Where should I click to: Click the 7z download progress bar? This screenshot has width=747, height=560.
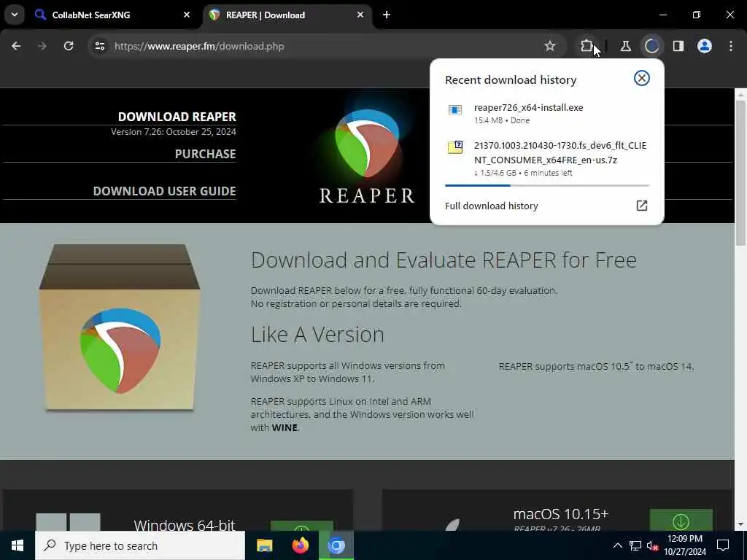547,185
